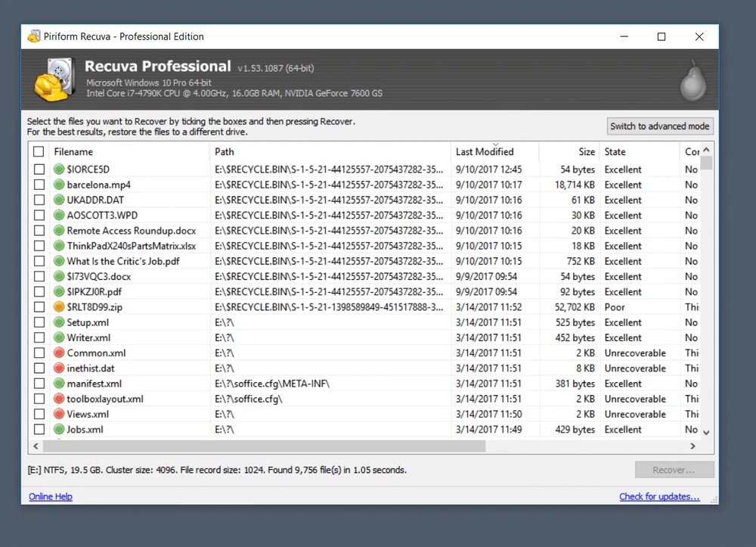Click the red status dot beside Common.xml

59,353
